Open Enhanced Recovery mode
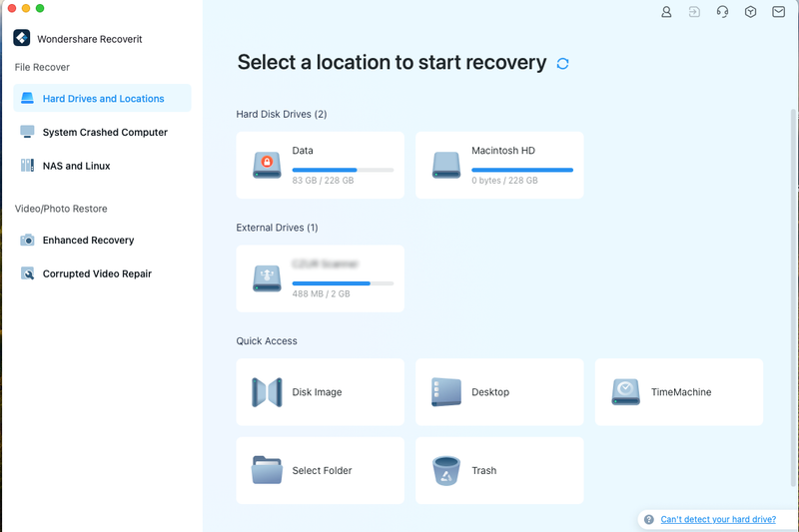Image resolution: width=799 pixels, height=532 pixels. (88, 241)
